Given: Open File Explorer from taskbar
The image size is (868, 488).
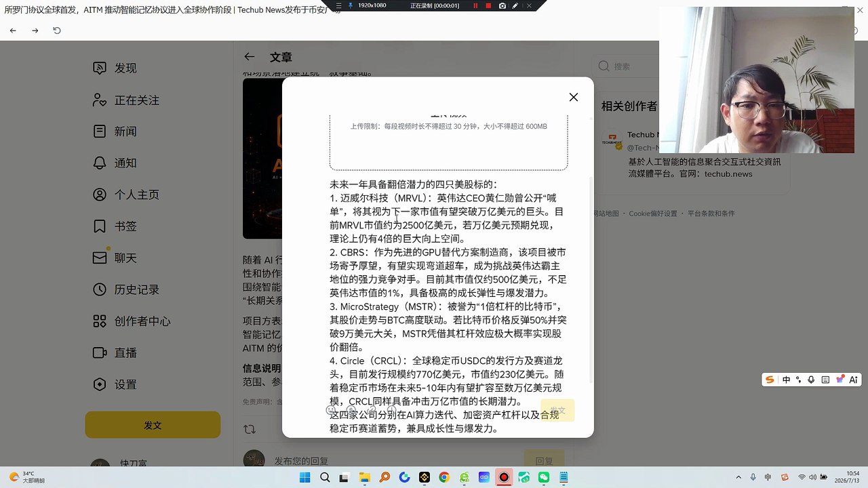Looking at the screenshot, I should point(365,477).
